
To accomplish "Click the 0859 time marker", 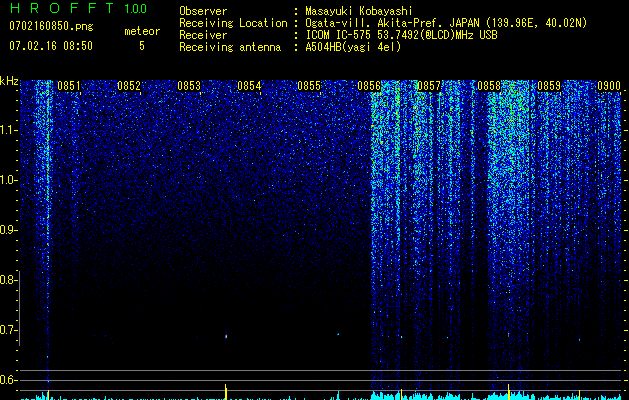I will coord(549,86).
